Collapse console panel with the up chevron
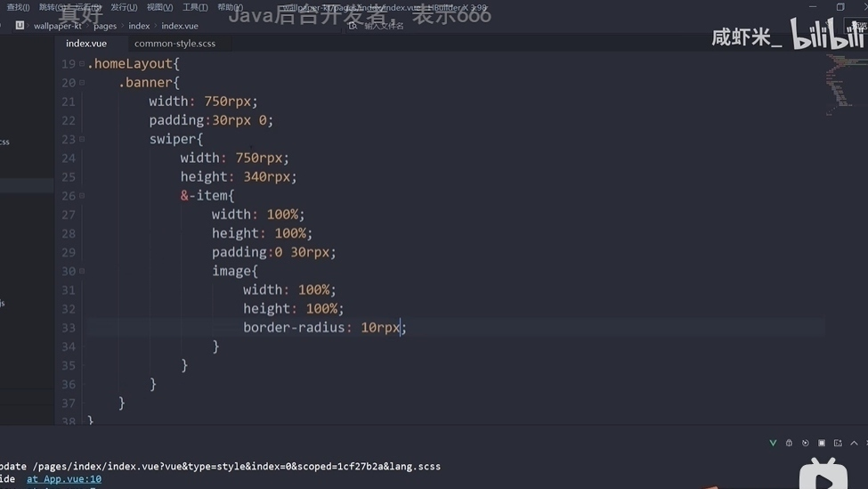Image resolution: width=868 pixels, height=489 pixels. 855,443
